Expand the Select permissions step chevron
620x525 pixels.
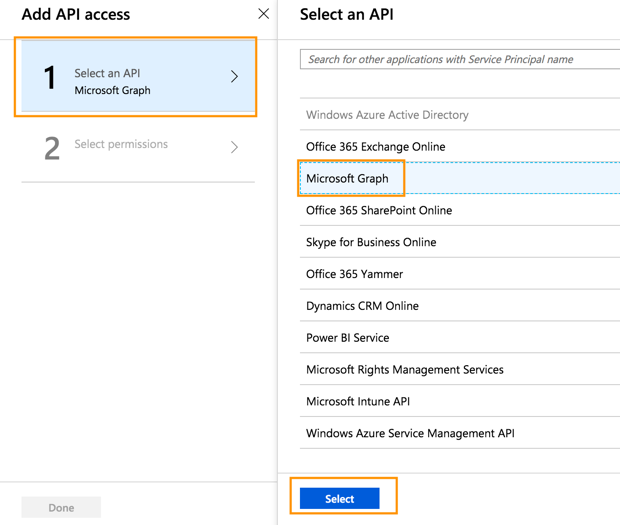tap(234, 147)
